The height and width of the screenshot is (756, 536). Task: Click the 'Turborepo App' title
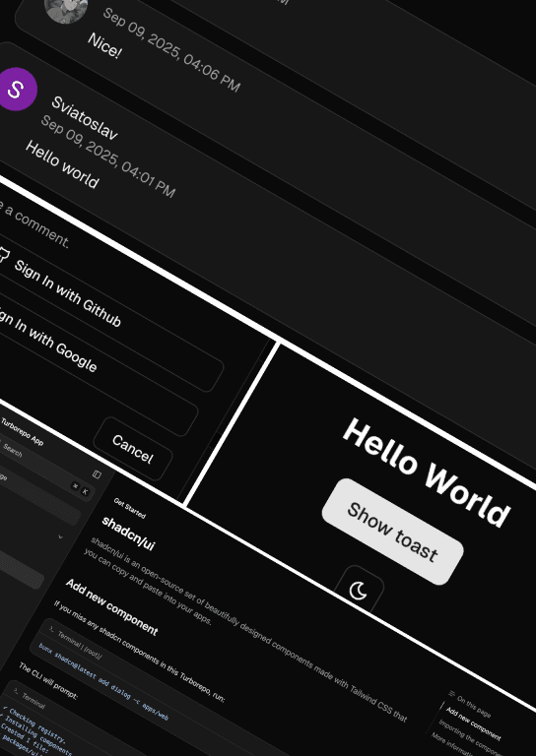tap(23, 431)
